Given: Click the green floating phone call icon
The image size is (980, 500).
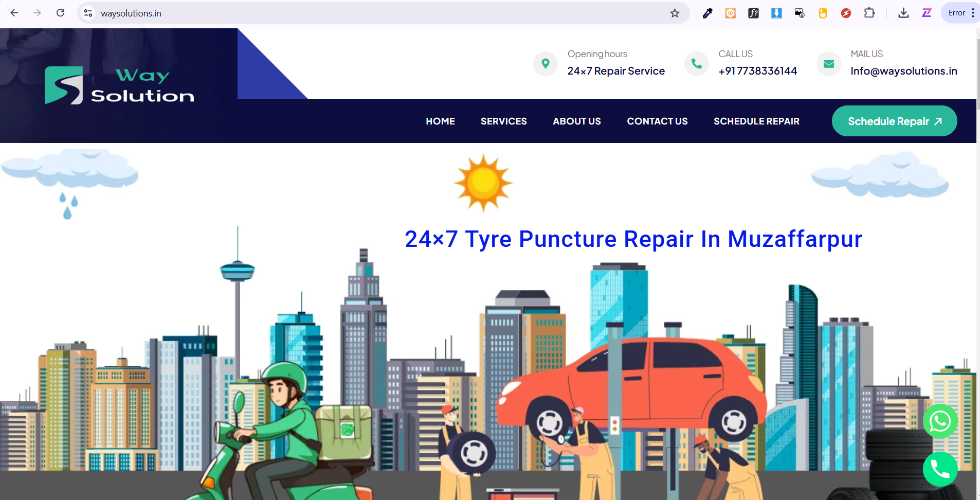Looking at the screenshot, I should coord(940,469).
